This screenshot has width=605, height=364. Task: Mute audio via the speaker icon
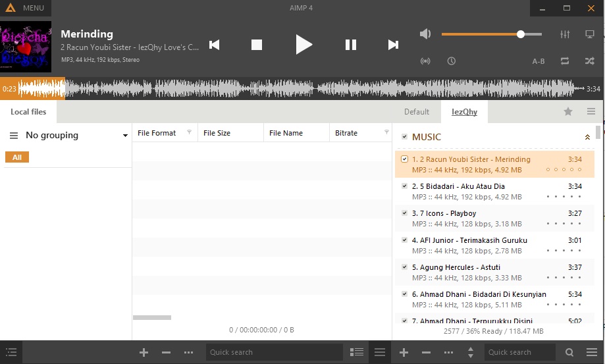click(x=425, y=34)
